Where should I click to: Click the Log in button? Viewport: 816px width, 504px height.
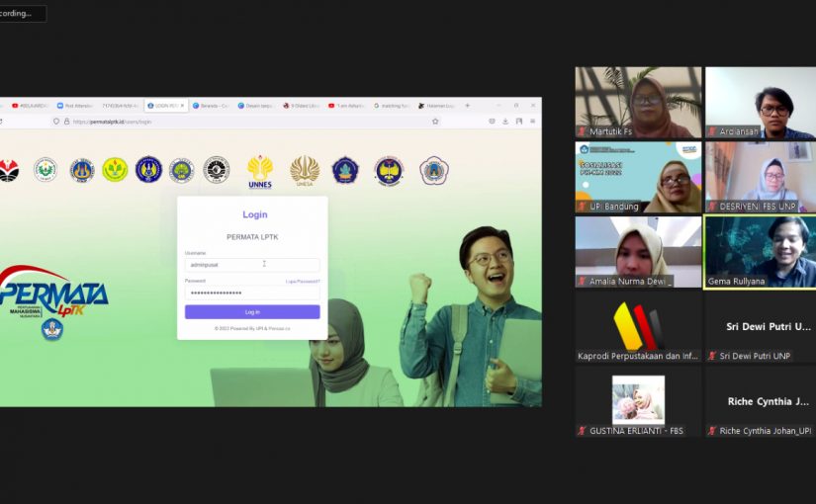[252, 312]
